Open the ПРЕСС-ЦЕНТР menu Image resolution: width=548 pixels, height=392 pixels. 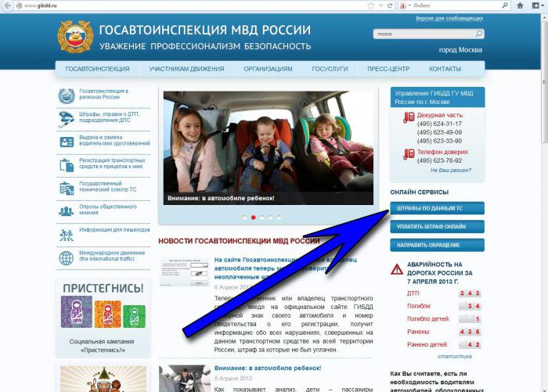pos(388,69)
